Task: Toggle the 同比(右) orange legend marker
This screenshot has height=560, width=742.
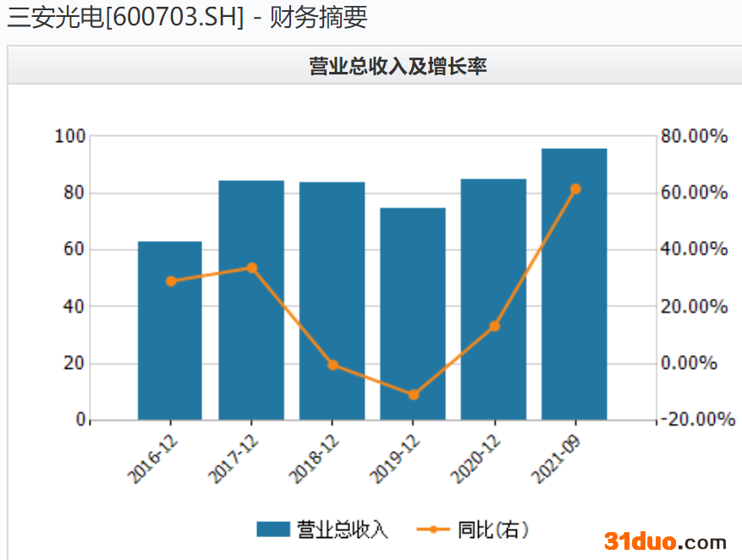Action: click(x=433, y=530)
